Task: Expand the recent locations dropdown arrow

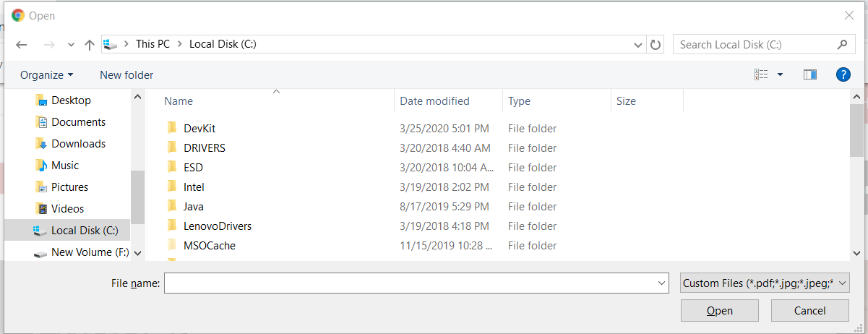Action: tap(71, 45)
